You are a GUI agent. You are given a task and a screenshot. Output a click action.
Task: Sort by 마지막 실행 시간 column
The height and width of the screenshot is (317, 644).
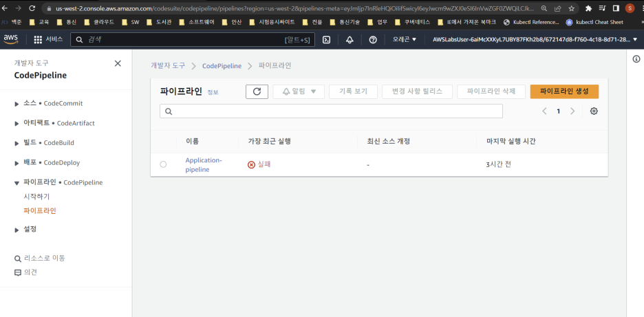tap(511, 141)
